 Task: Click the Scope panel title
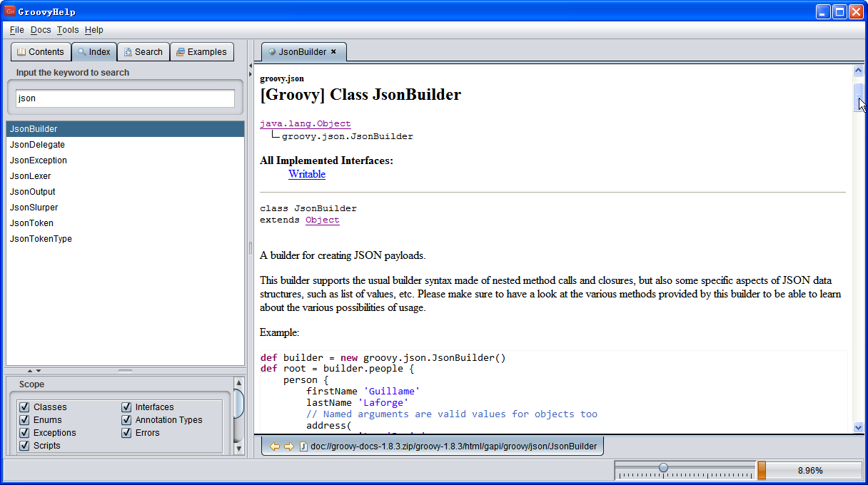point(31,384)
